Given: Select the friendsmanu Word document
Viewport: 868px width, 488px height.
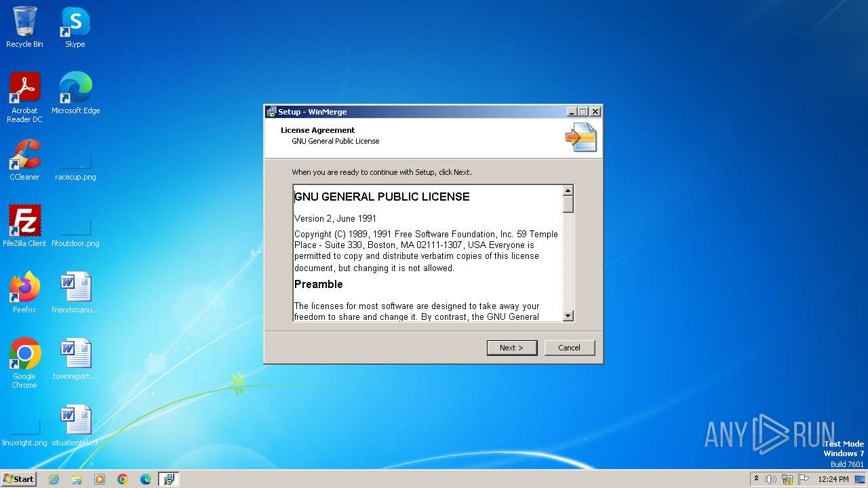Looking at the screenshot, I should (x=75, y=292).
